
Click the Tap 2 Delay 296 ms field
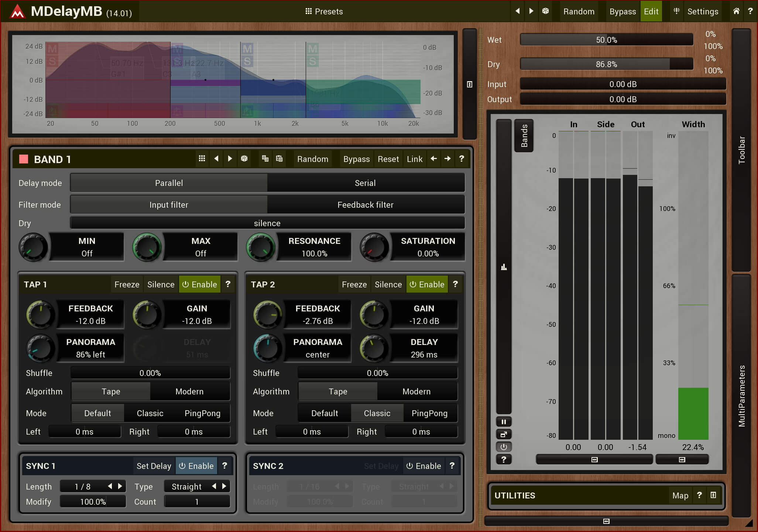(x=424, y=348)
